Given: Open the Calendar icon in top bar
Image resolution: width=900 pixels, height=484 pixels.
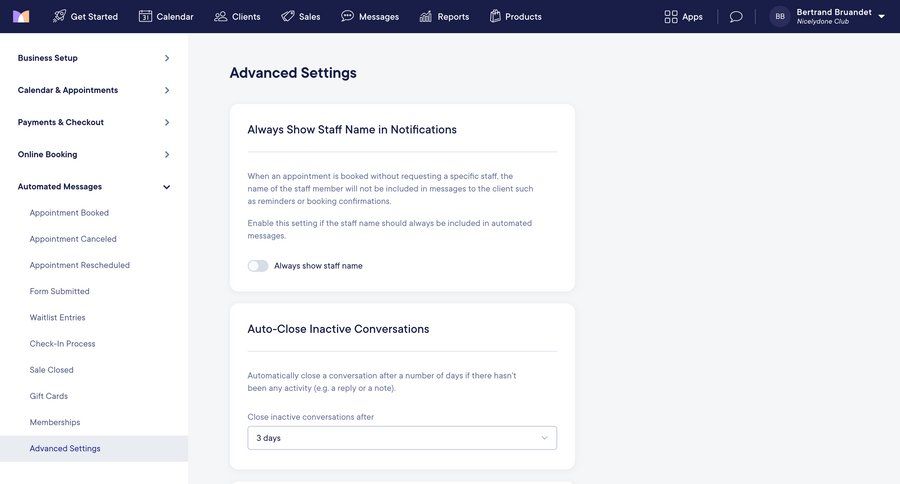Looking at the screenshot, I should [145, 16].
